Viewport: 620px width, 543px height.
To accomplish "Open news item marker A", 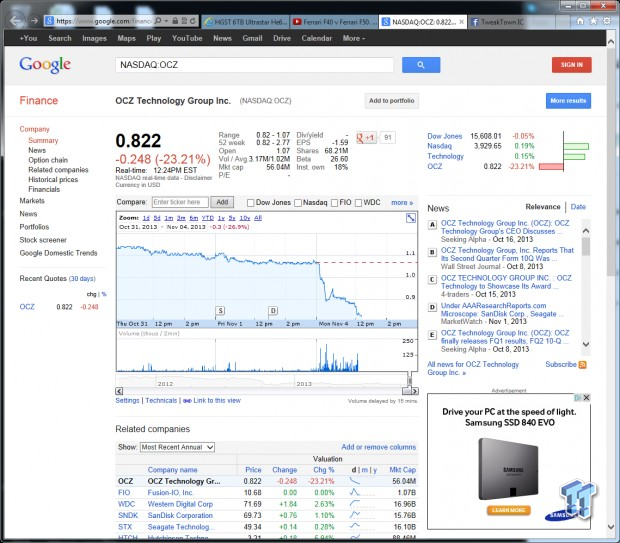I will point(432,225).
